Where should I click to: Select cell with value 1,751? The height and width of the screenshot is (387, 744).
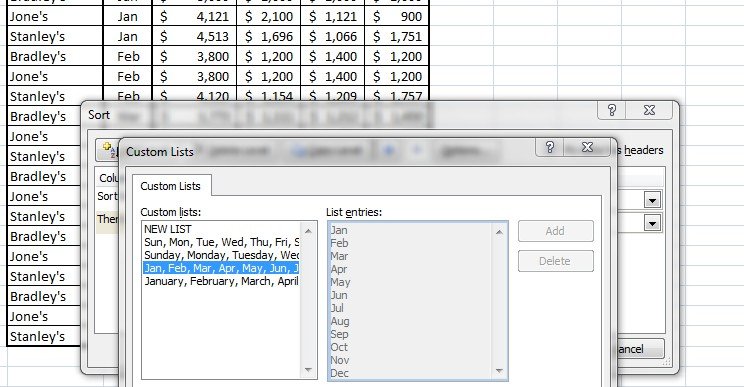[397, 37]
